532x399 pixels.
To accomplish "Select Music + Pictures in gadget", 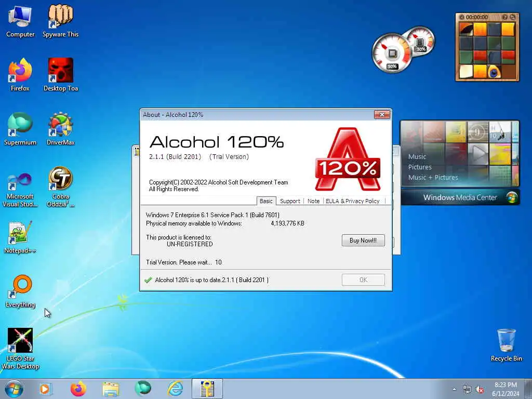I will click(433, 178).
